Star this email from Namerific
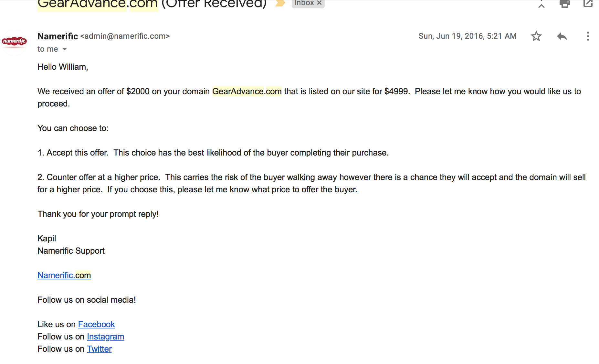The width and height of the screenshot is (599, 364). [536, 36]
